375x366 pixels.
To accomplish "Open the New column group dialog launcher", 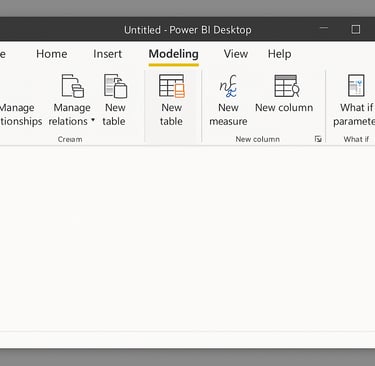I will [x=318, y=139].
